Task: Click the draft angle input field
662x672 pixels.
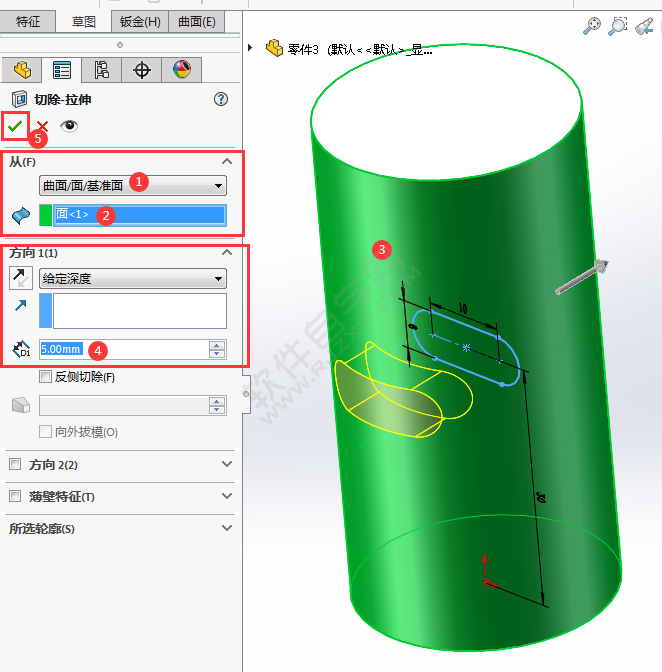Action: pos(124,405)
